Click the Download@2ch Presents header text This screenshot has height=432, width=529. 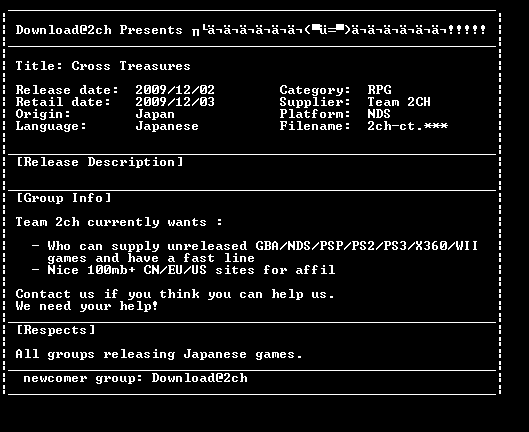(99, 30)
